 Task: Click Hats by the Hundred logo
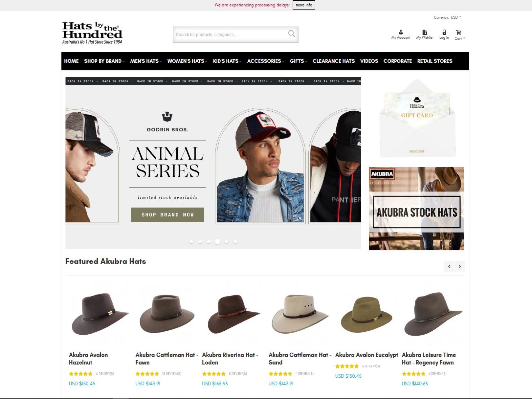point(92,33)
